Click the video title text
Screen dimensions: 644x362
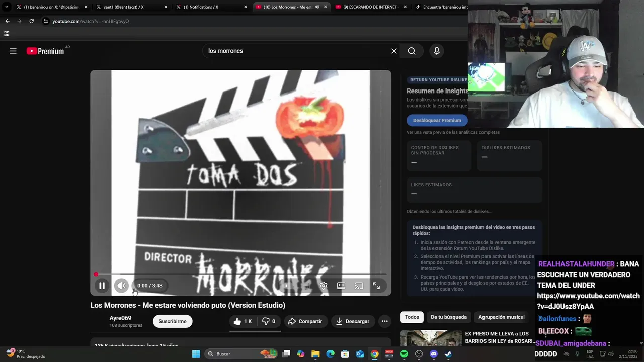[188, 305]
